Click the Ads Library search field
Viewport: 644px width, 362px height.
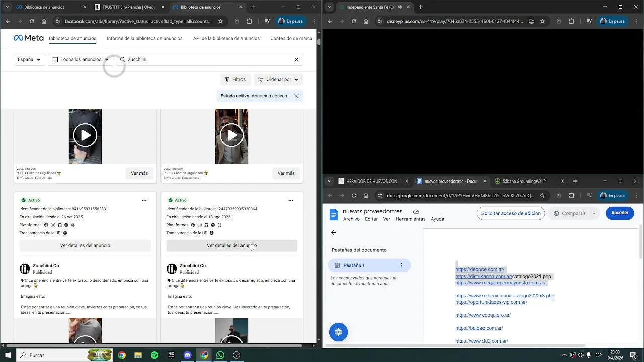pyautogui.click(x=209, y=59)
